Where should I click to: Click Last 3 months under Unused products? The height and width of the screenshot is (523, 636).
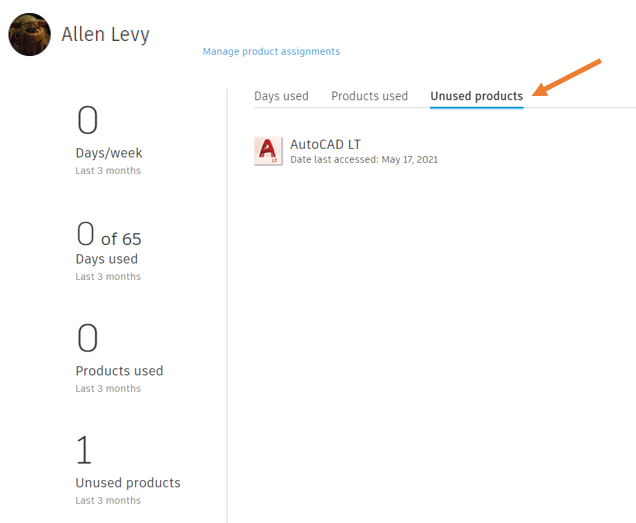(108, 501)
